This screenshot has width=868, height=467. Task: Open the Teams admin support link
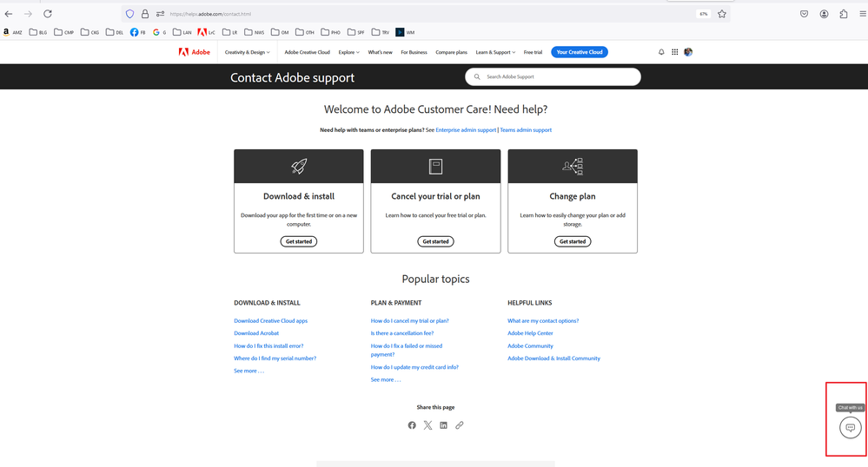coord(526,130)
